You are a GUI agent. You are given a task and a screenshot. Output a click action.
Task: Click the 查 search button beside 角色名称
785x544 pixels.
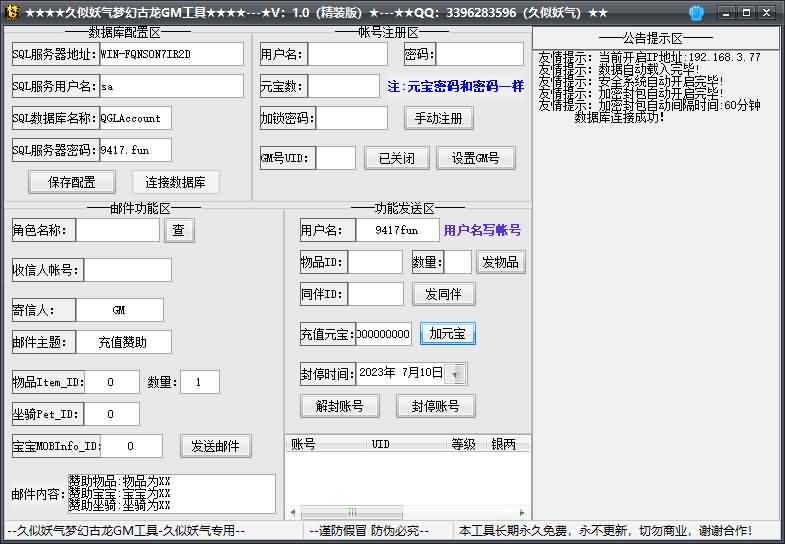pos(179,230)
